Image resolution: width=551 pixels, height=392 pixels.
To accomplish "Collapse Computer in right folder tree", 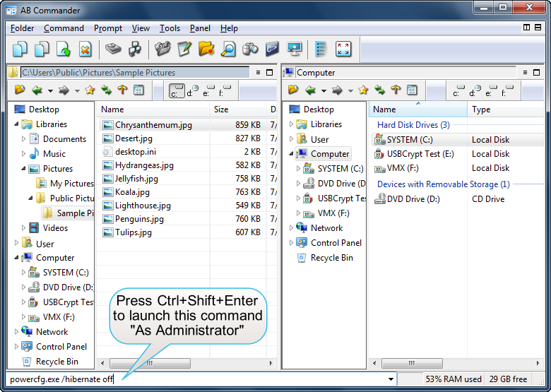I will (291, 154).
